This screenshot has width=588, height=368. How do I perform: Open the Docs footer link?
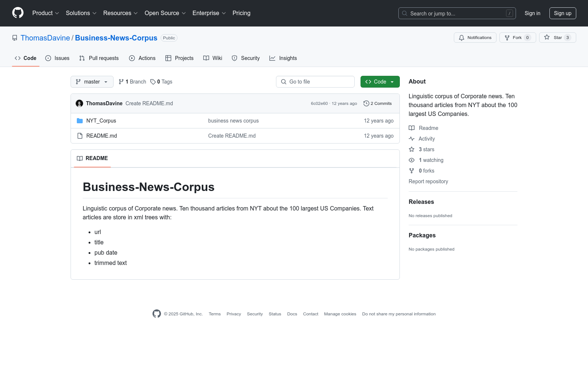click(292, 314)
